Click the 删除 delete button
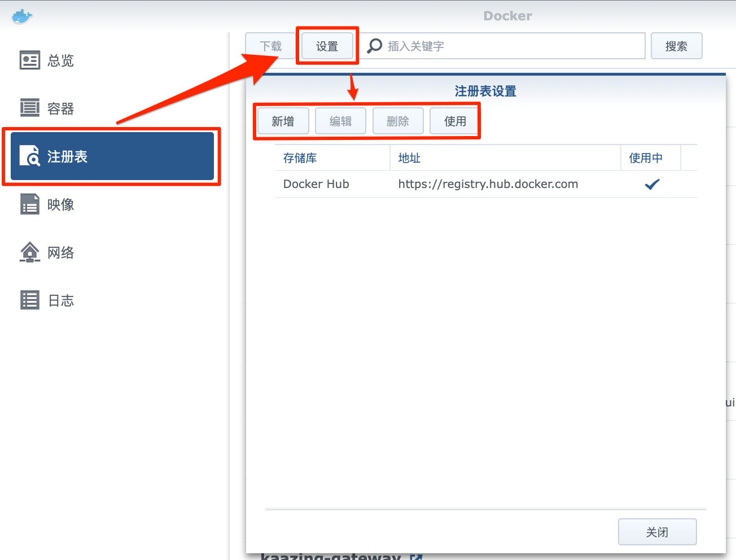This screenshot has width=736, height=560. 398,121
